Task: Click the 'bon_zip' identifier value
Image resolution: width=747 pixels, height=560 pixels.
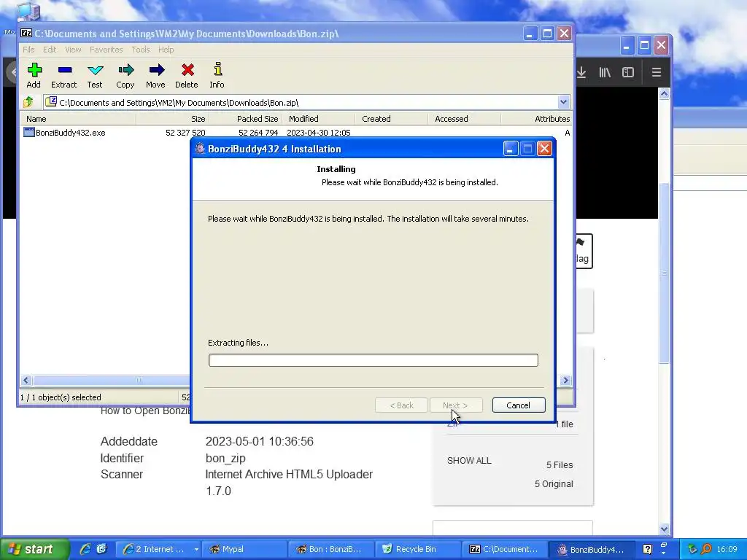Action: tap(225, 458)
